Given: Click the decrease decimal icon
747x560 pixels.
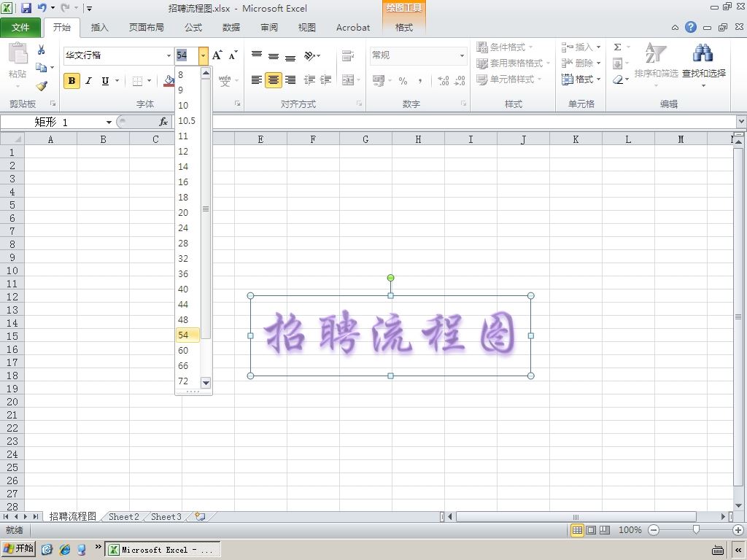Looking at the screenshot, I should pyautogui.click(x=460, y=80).
